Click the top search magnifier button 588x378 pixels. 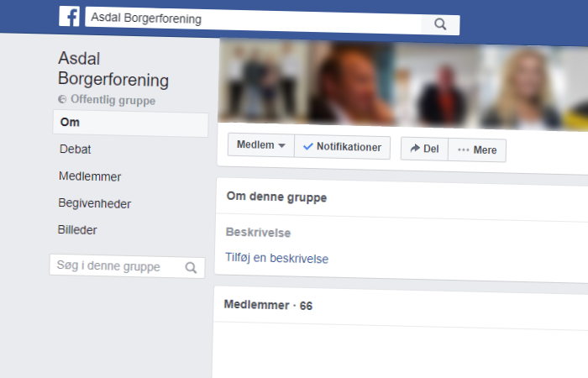tap(440, 24)
